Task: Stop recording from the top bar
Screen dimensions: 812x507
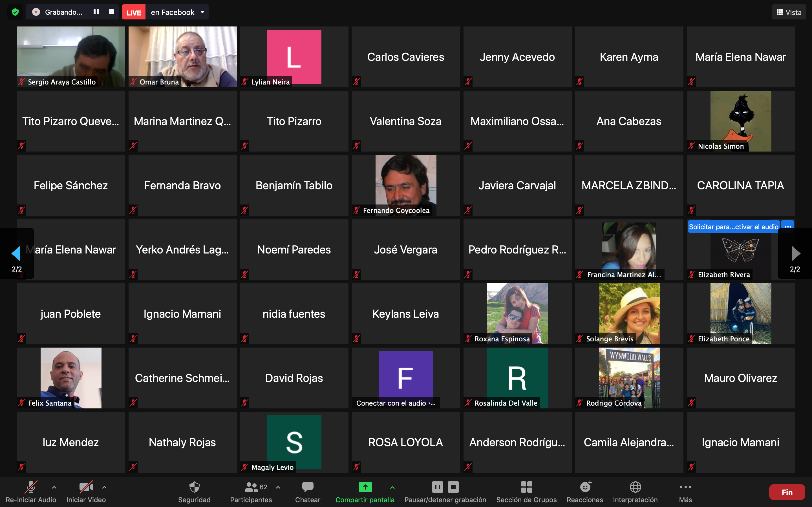Action: pos(111,12)
